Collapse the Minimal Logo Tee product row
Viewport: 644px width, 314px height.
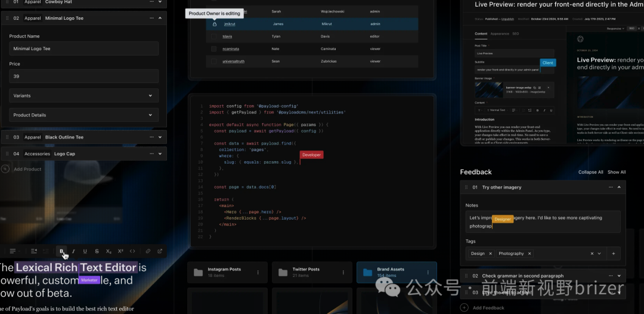[x=160, y=18]
